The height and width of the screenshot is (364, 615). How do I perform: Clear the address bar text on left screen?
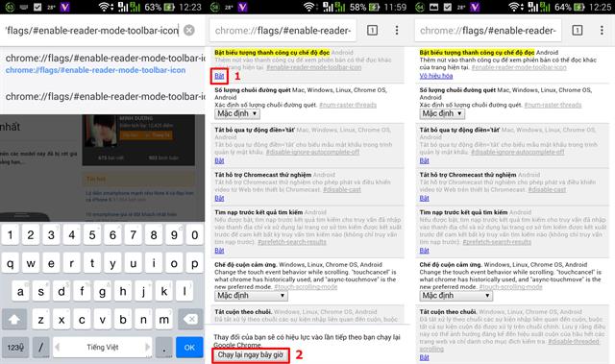[189, 30]
